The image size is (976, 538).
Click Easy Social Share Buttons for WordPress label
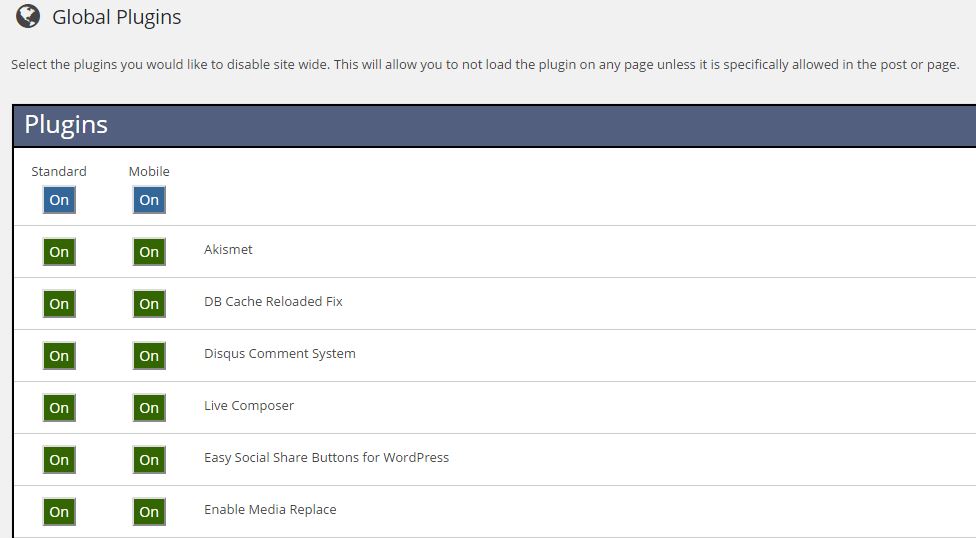pos(326,458)
